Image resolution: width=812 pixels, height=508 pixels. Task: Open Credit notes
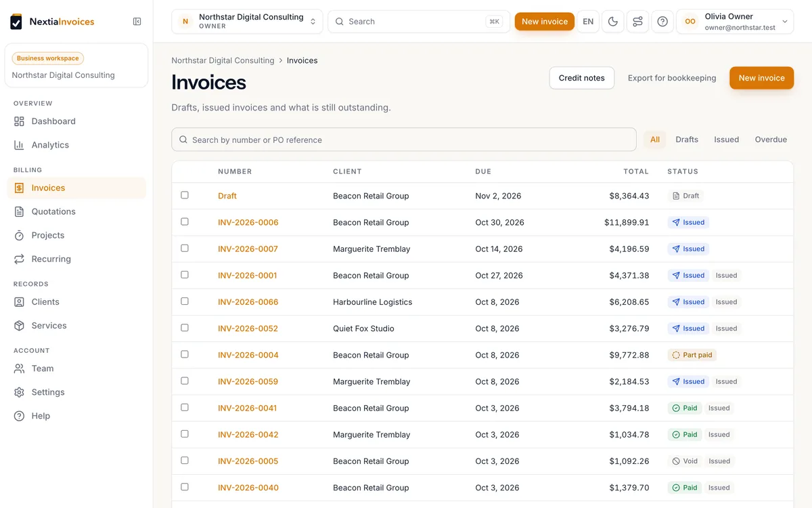pos(582,78)
